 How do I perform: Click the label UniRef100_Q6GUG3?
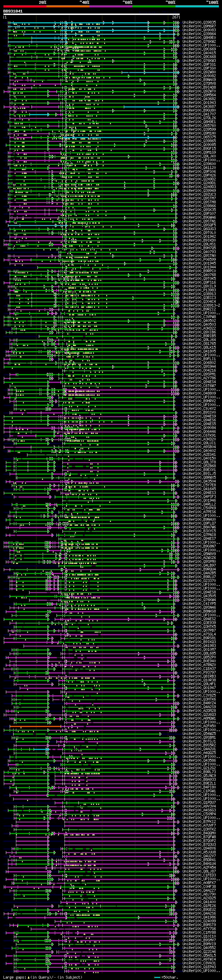coord(199,229)
